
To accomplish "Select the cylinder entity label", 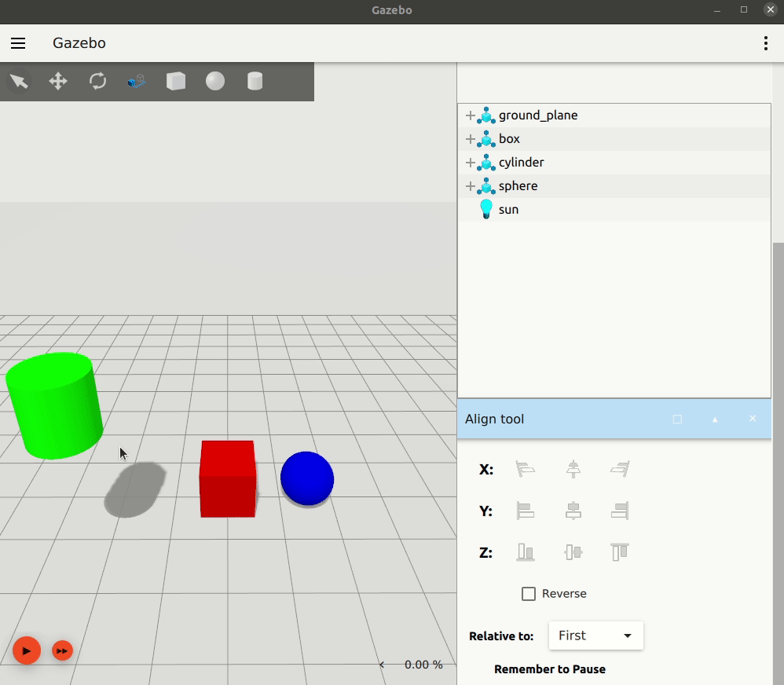I will pyautogui.click(x=521, y=163).
